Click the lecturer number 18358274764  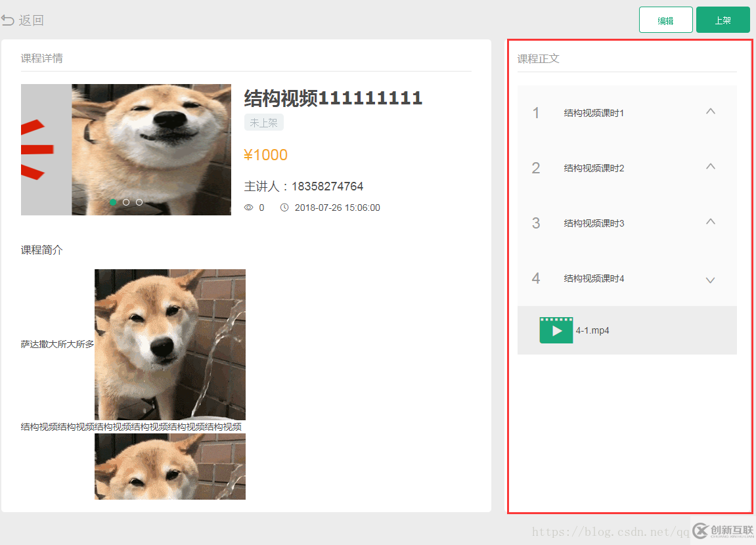point(327,186)
